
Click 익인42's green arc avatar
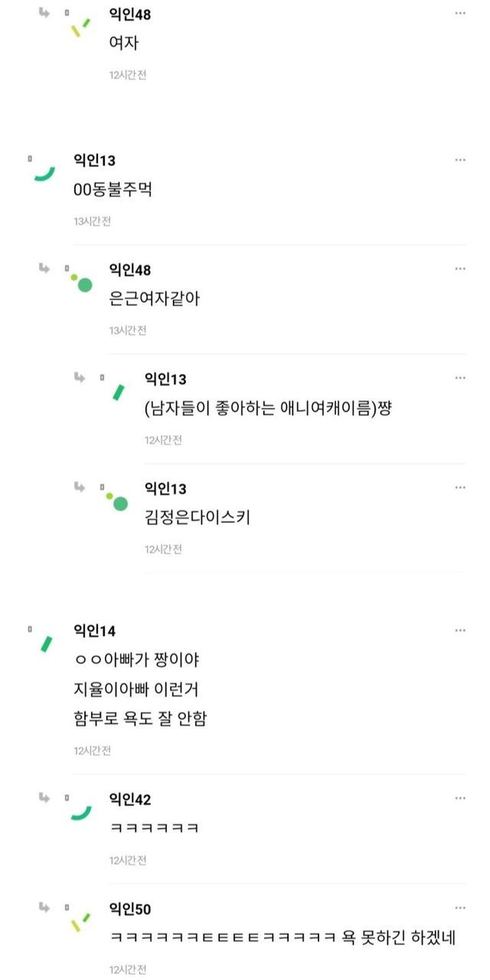point(81,812)
